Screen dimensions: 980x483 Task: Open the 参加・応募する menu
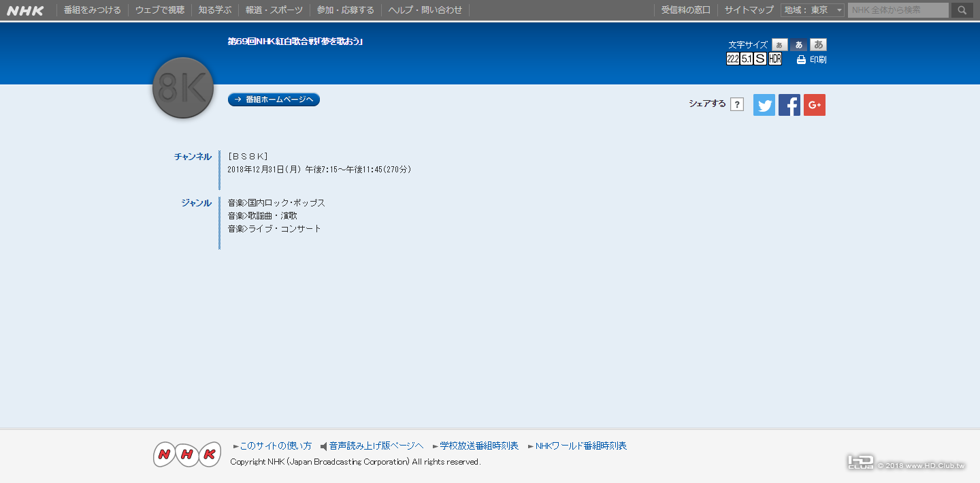coord(346,10)
